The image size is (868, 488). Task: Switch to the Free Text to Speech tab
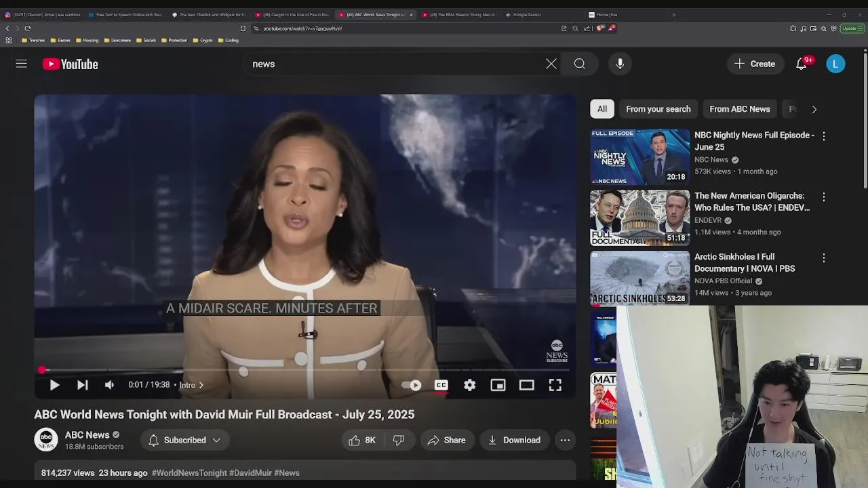[x=125, y=14]
